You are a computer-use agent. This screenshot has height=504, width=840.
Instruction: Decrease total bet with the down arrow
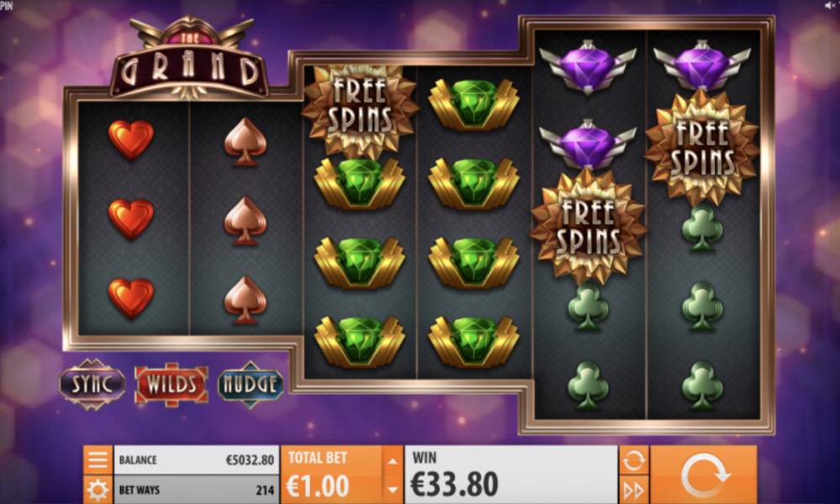pyautogui.click(x=392, y=490)
